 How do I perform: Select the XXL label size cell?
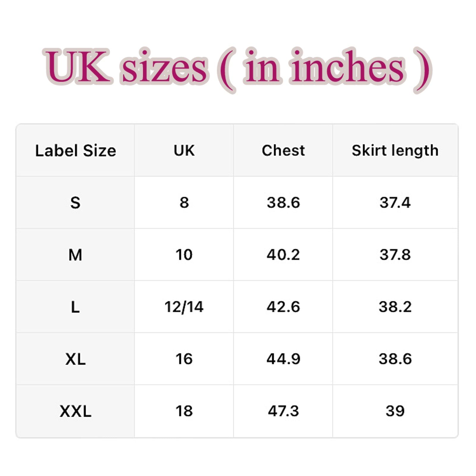tap(75, 411)
